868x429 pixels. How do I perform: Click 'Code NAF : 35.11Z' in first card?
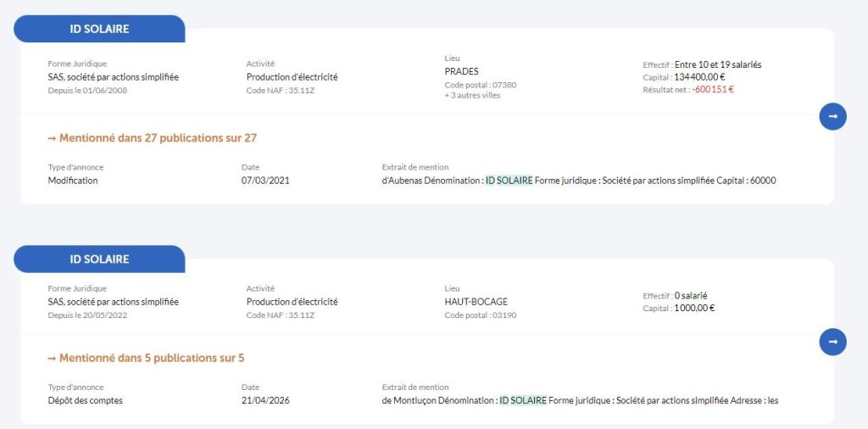281,90
